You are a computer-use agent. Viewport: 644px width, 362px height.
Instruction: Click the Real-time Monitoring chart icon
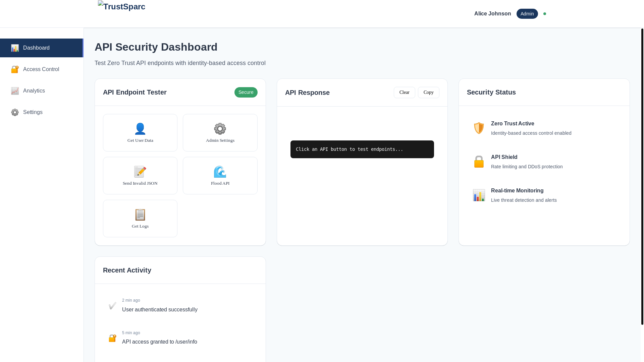point(479,195)
